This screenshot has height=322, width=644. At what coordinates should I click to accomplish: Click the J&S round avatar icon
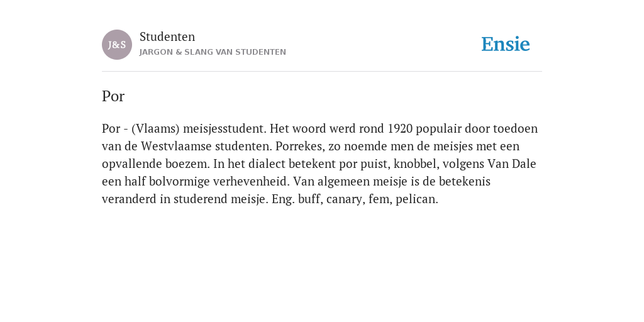117,45
